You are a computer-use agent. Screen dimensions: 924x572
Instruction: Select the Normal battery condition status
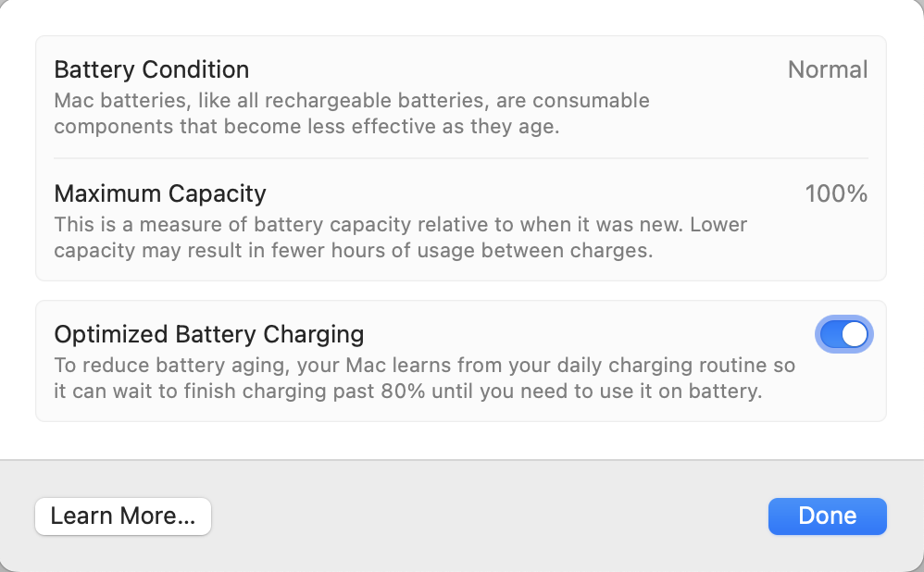827,69
